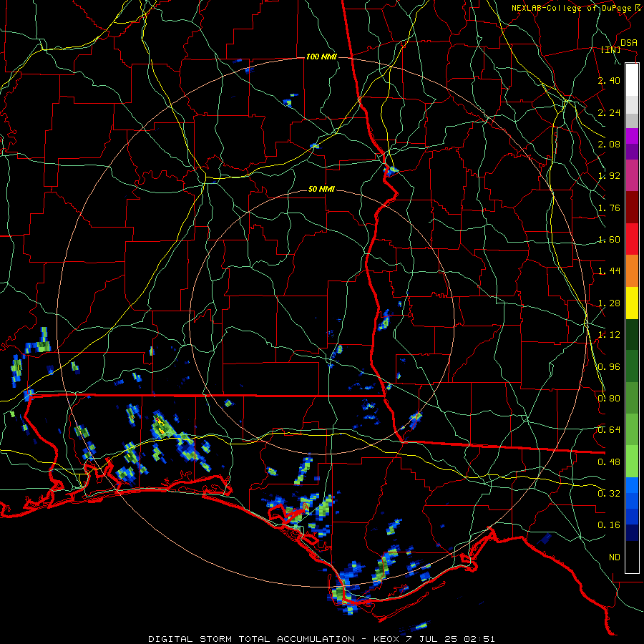Viewport: 644px width, 644px height.
Task: Click the 1.60 legend value
Action: tap(609, 240)
